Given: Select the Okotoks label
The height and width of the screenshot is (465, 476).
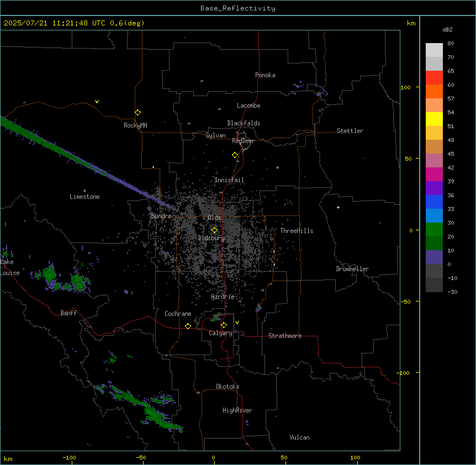Looking at the screenshot, I should click(228, 387).
